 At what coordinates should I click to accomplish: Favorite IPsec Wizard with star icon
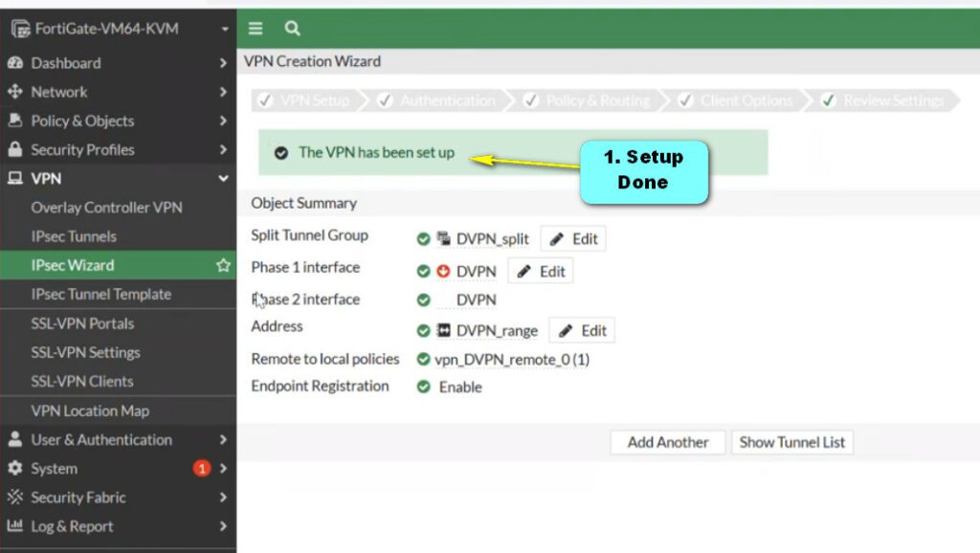coord(223,265)
